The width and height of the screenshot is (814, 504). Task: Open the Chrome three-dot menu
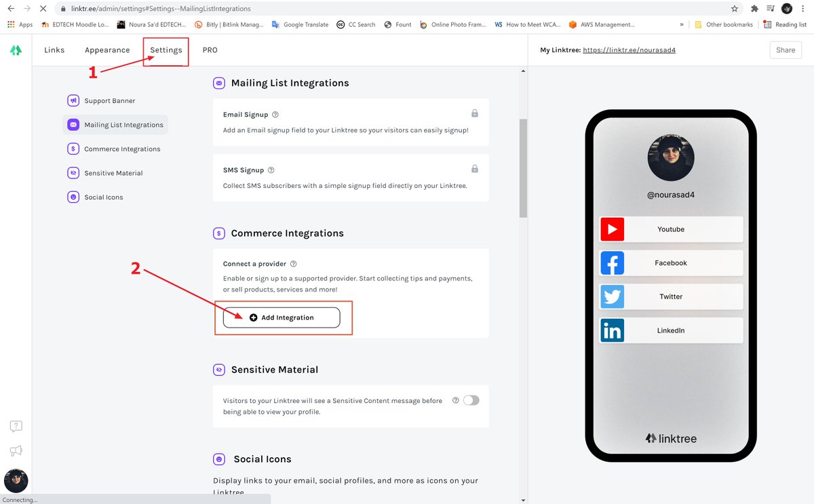click(x=804, y=9)
